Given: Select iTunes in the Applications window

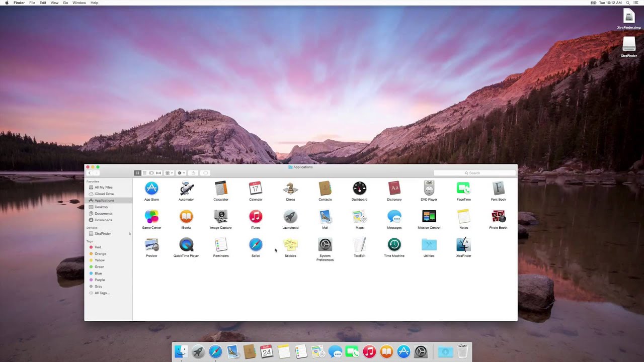Looking at the screenshot, I should coord(256,217).
